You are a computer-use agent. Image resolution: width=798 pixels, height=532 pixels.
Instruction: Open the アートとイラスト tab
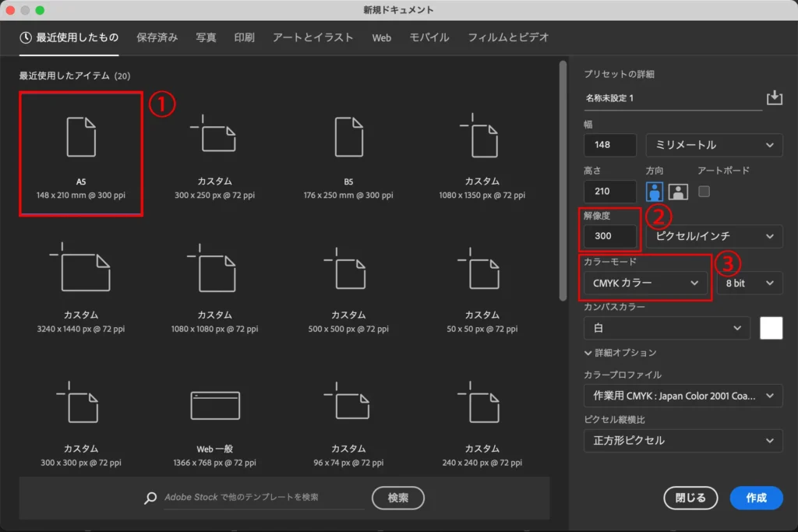tap(312, 37)
